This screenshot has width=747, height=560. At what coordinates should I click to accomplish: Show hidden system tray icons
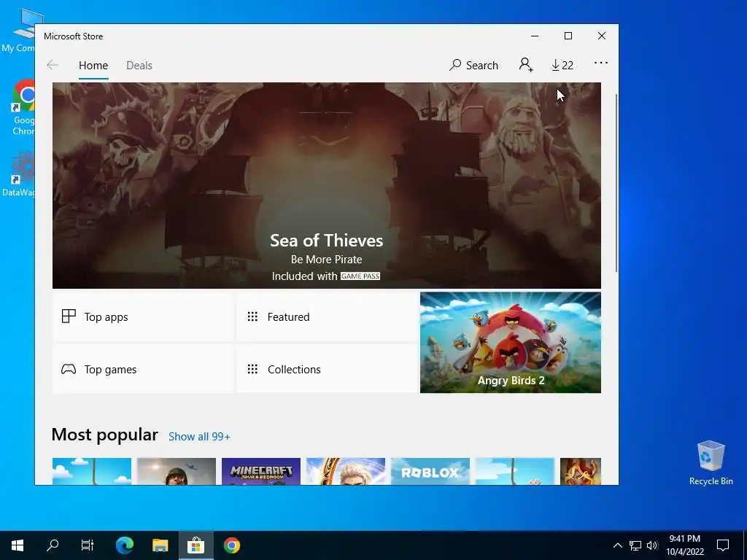point(617,545)
